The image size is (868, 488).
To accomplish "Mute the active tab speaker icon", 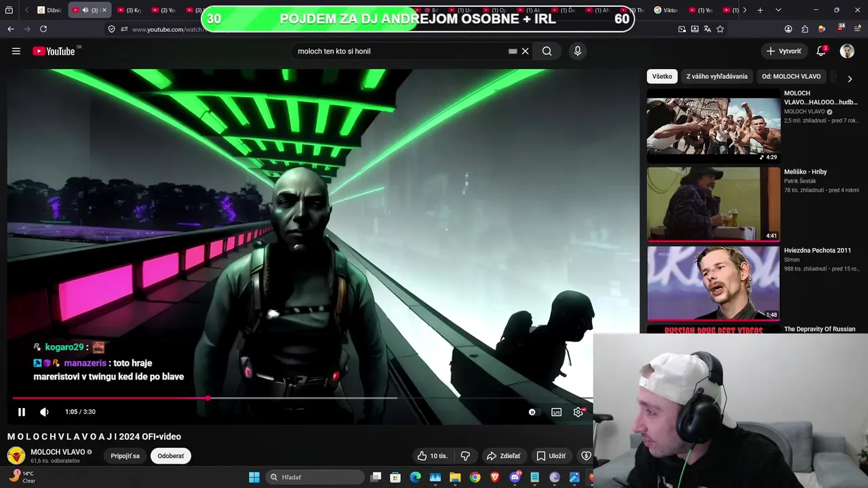I will coord(85,10).
